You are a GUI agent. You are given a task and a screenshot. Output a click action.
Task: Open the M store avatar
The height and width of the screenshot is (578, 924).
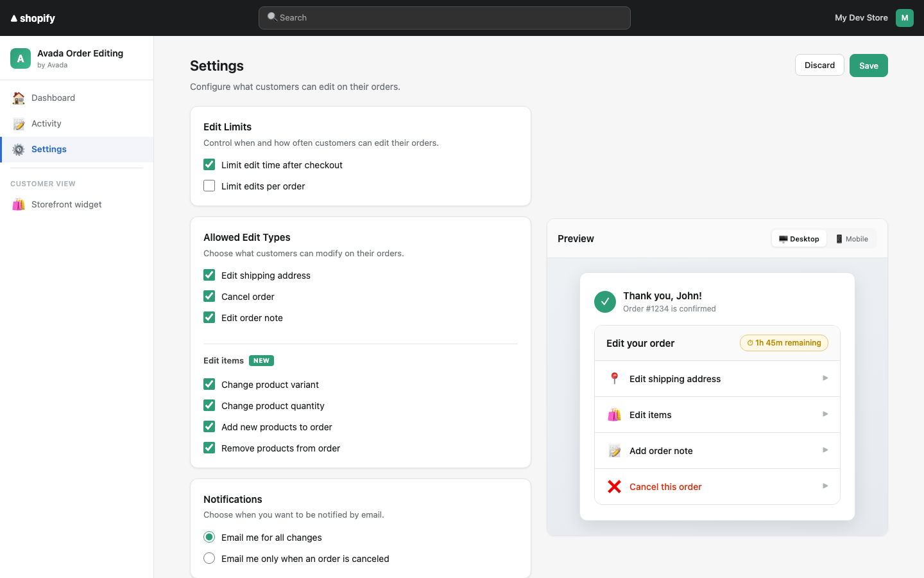pyautogui.click(x=905, y=18)
